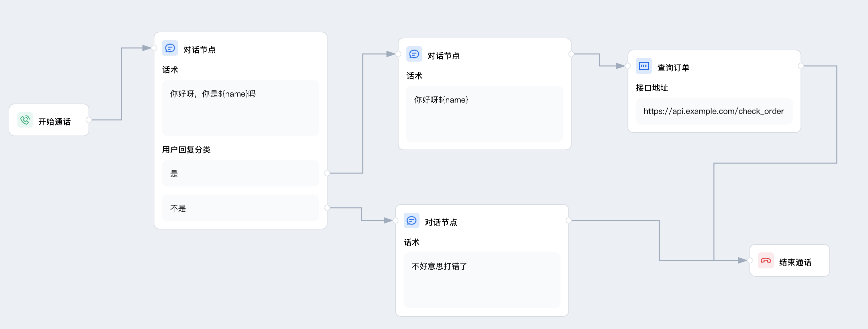Click the output port of the 查询订单 node
This screenshot has height=329, width=868.
coord(801,66)
